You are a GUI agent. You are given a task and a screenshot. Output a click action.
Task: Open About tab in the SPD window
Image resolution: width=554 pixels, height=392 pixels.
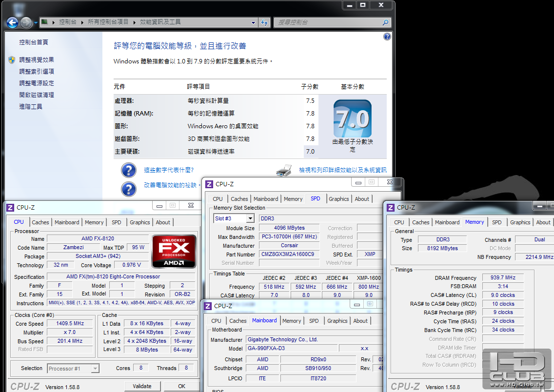pos(362,199)
